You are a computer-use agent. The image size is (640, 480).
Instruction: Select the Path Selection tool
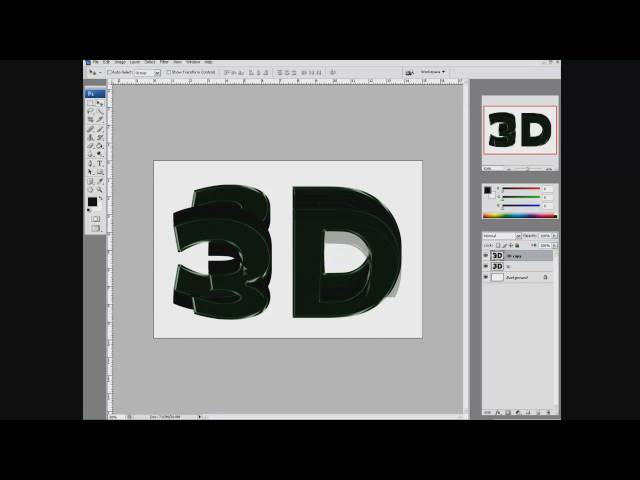click(x=91, y=172)
